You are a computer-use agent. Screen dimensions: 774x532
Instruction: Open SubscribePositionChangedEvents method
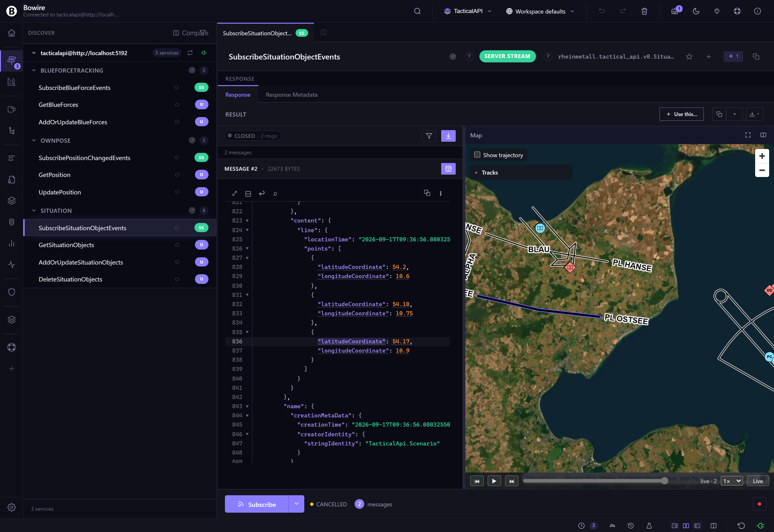pos(85,158)
